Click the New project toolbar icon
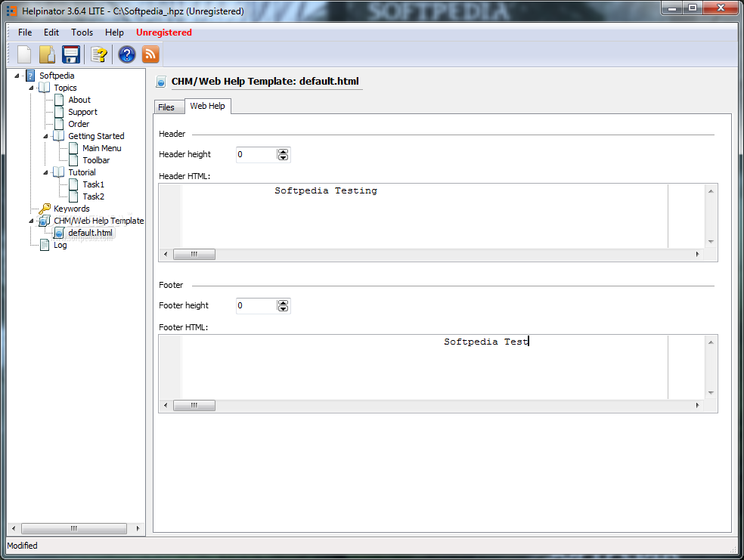Viewport: 744px width, 560px height. point(24,54)
